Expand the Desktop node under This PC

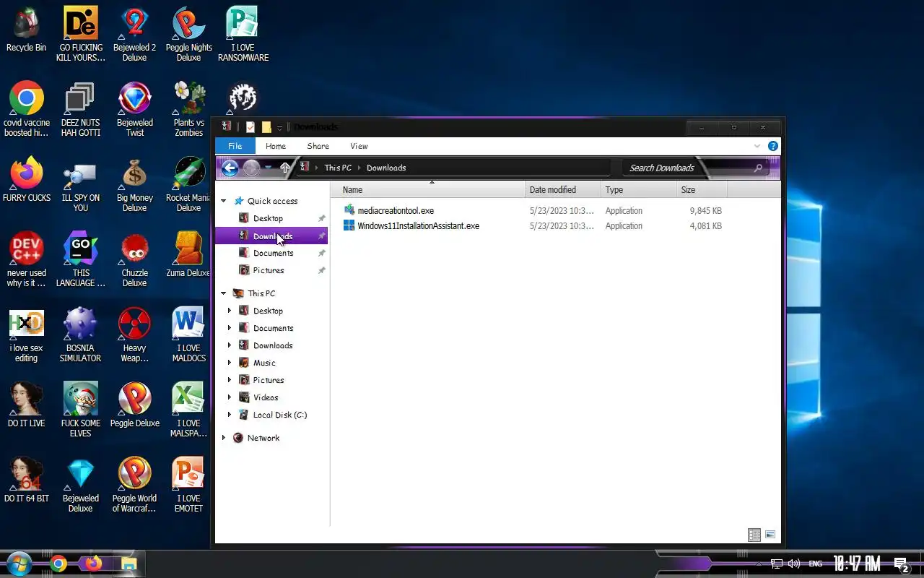coord(230,311)
